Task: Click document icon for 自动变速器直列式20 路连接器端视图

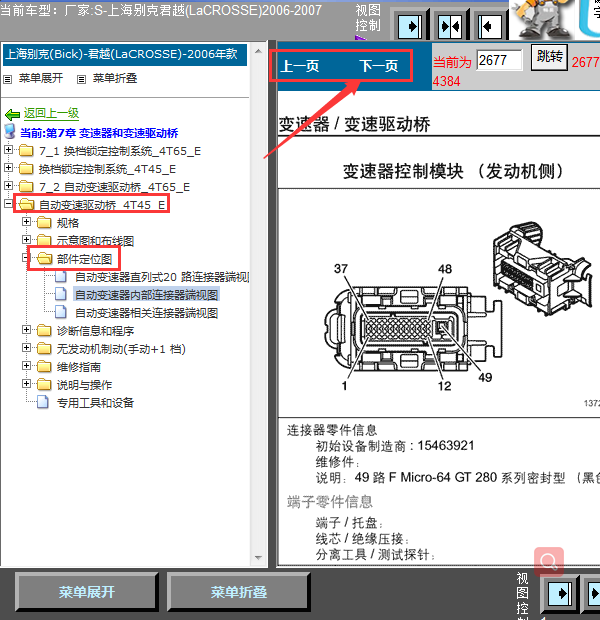Action: (61, 276)
